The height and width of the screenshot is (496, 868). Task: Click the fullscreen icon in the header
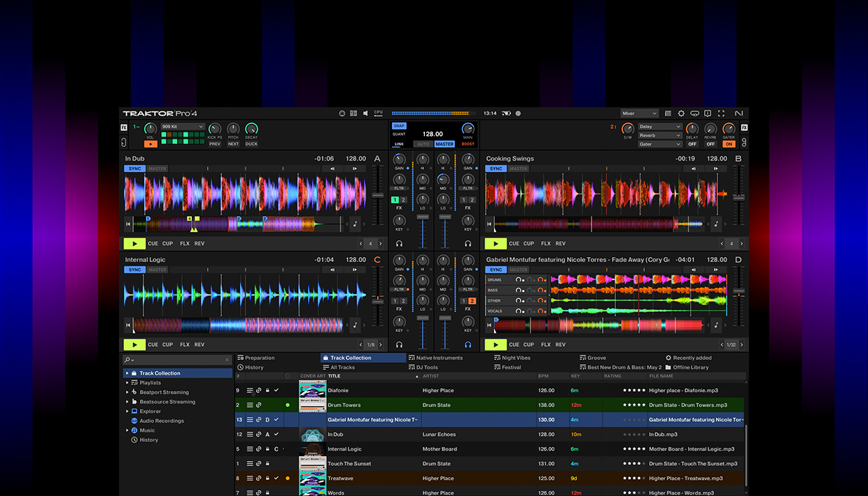[x=722, y=113]
